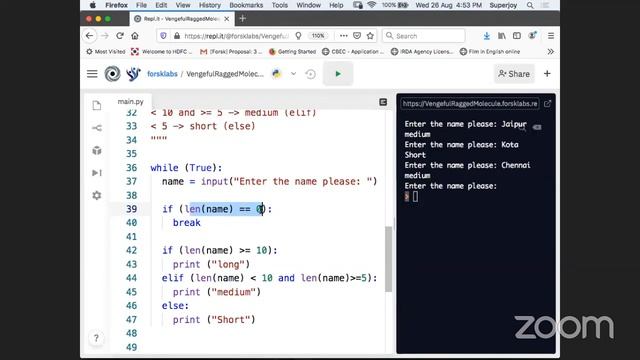Screen dimensions: 640x360
Task: Open the Files panel icon in the sidebar
Action: tap(97, 105)
